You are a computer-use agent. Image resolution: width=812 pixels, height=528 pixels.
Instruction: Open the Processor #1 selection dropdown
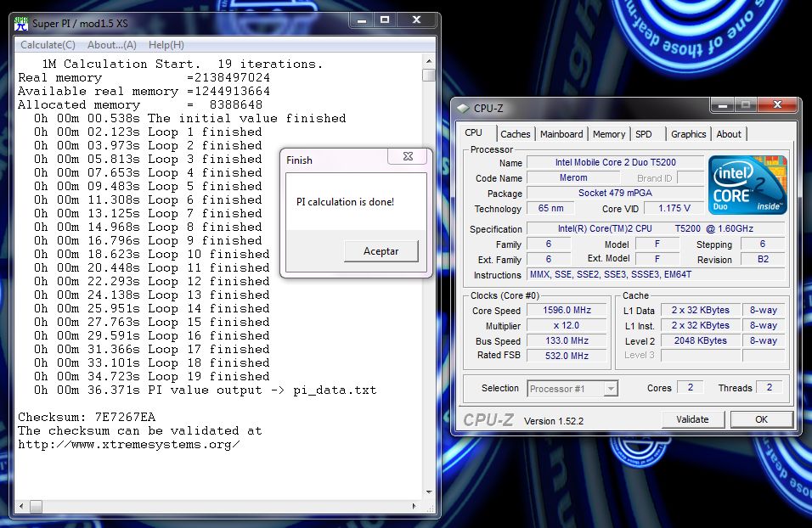[x=572, y=389]
